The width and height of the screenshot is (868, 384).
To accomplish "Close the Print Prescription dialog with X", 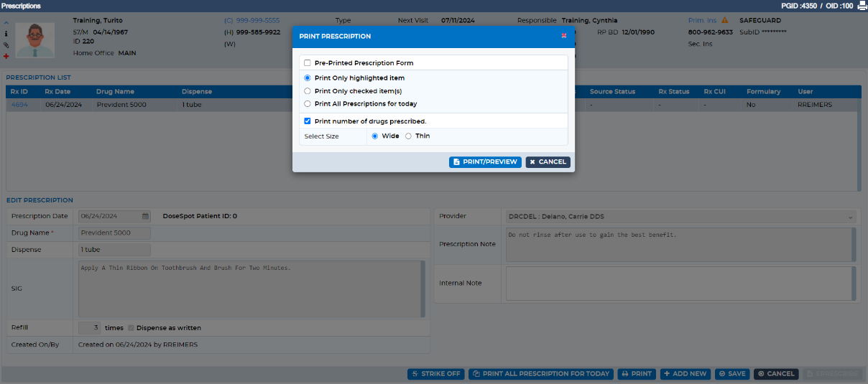I will (x=564, y=36).
